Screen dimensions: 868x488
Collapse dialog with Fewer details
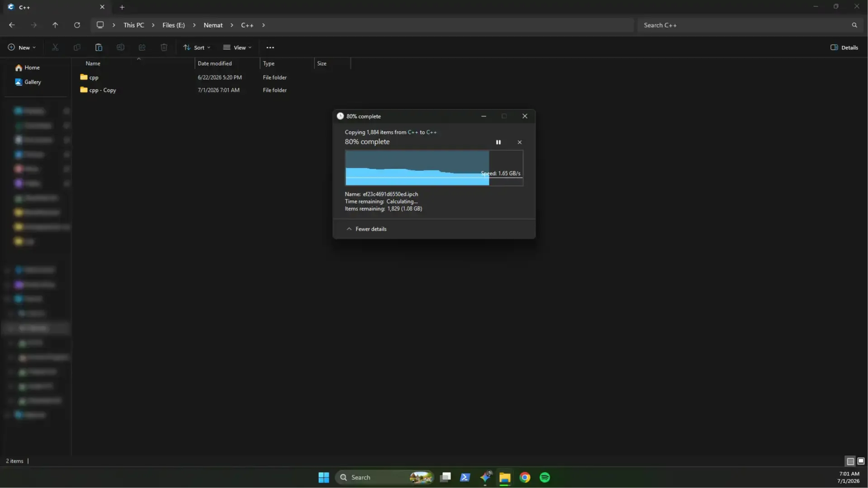coord(366,229)
